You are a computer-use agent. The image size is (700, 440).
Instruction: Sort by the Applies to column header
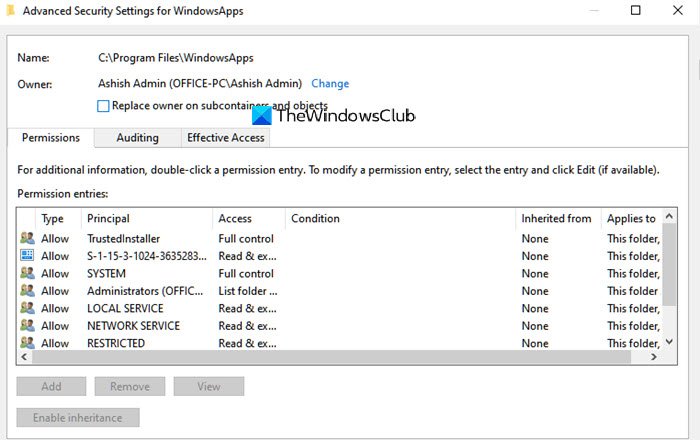coord(631,218)
